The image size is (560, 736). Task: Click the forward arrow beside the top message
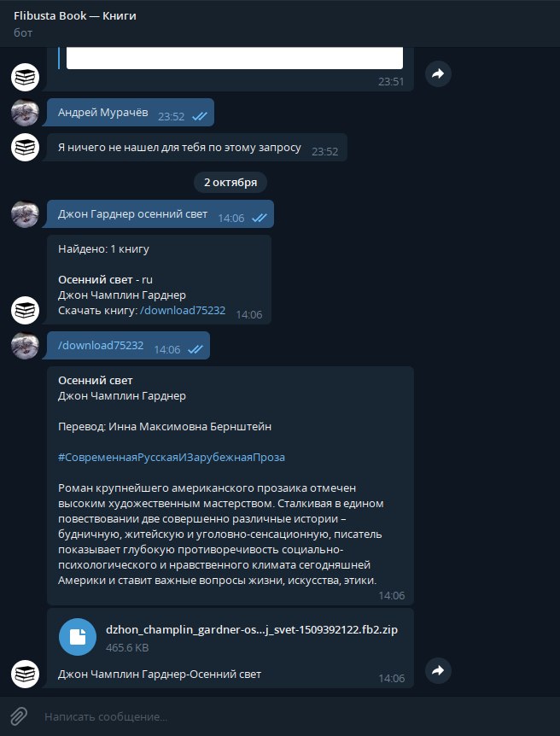coord(438,73)
